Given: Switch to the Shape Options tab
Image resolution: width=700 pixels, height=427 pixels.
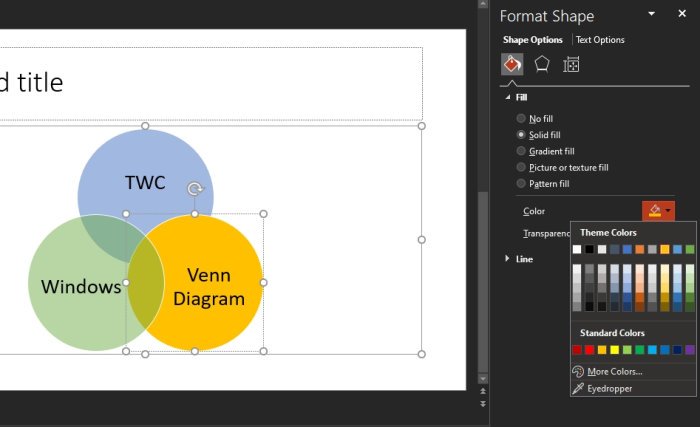Looking at the screenshot, I should pos(533,40).
